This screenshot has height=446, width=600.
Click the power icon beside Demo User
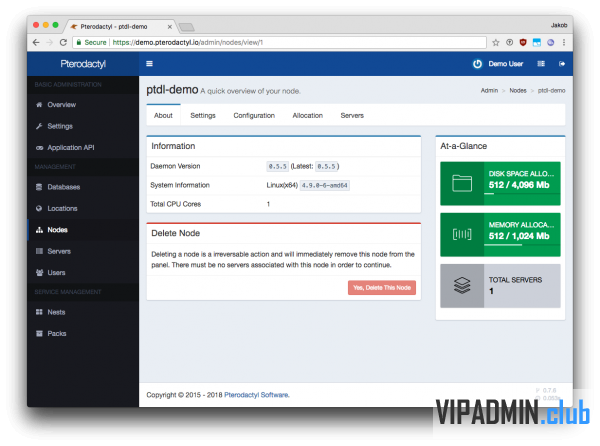(477, 64)
